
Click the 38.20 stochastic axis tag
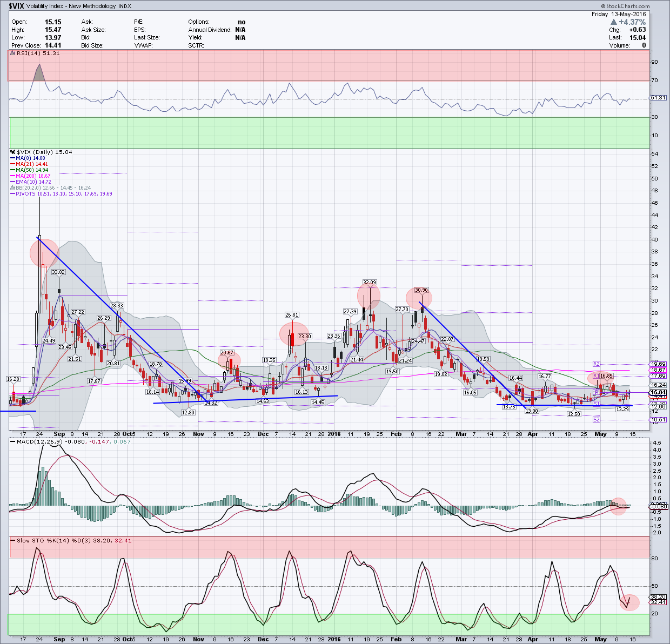[x=658, y=596]
